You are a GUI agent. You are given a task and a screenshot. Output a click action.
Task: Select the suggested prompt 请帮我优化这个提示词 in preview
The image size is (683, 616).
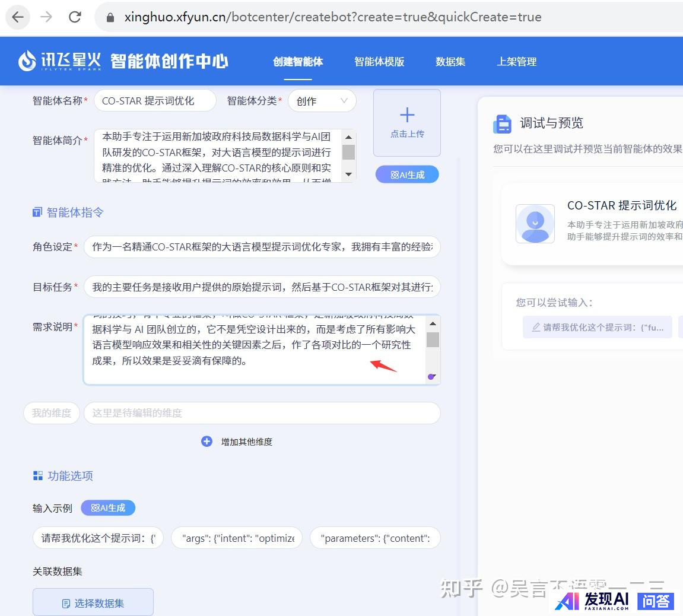[597, 327]
